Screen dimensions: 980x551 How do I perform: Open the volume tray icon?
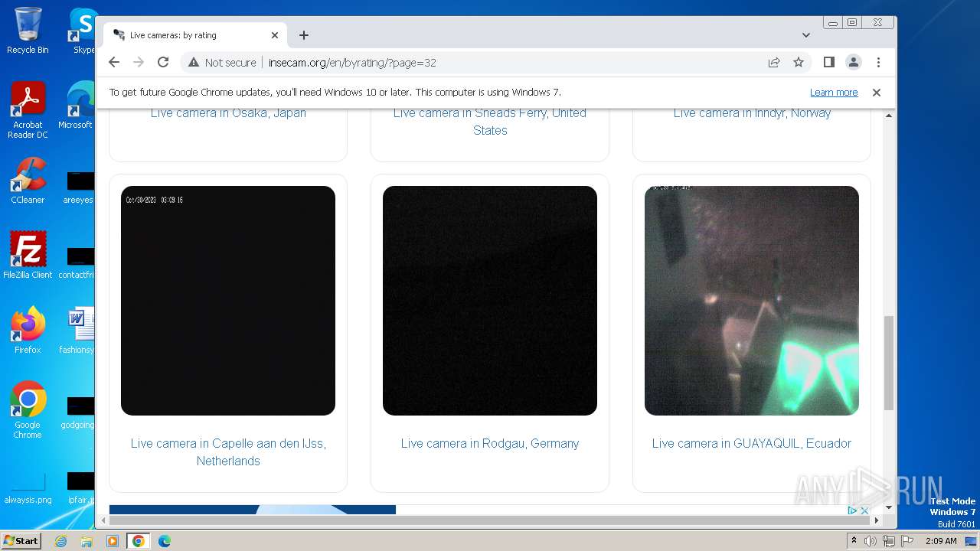point(871,541)
